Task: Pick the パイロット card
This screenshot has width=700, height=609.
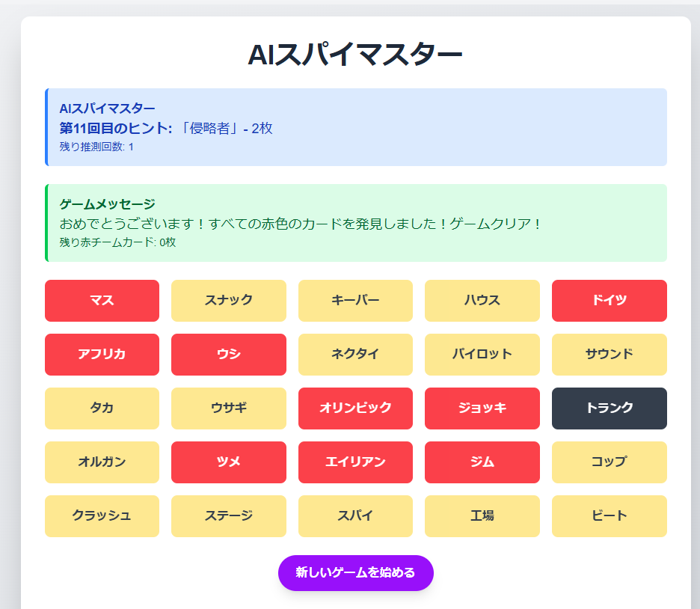Action: point(482,355)
